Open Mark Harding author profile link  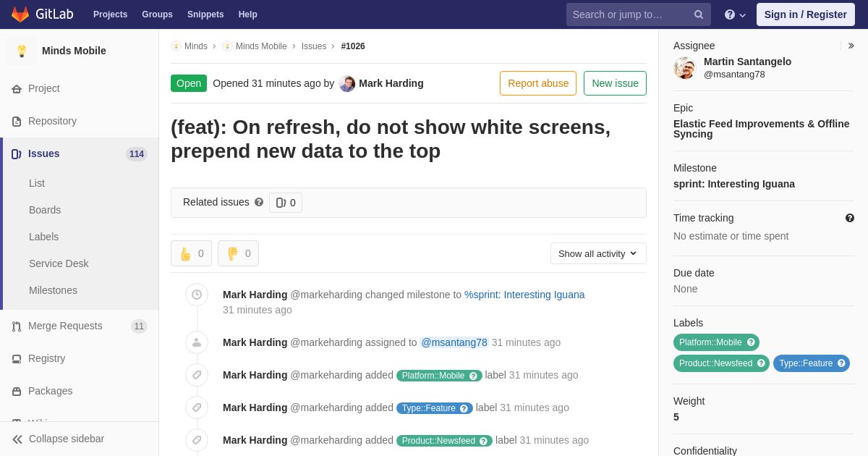[x=391, y=83]
